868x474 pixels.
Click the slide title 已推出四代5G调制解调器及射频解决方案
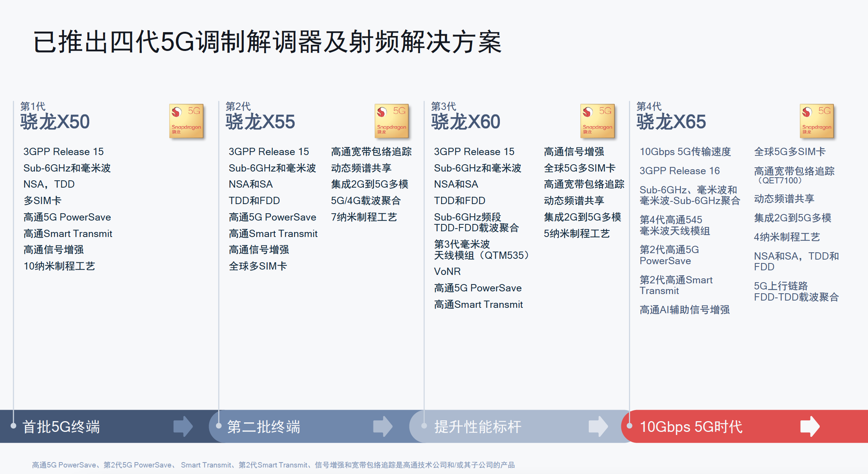click(x=267, y=42)
